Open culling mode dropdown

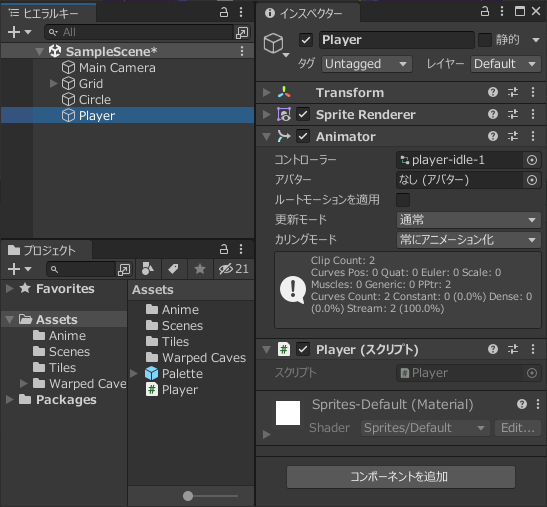coord(469,240)
